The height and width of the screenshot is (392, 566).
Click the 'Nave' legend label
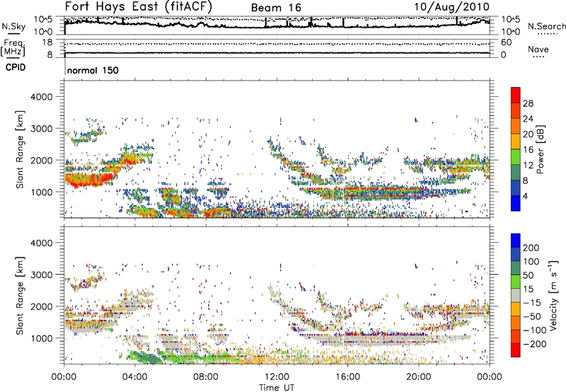538,49
